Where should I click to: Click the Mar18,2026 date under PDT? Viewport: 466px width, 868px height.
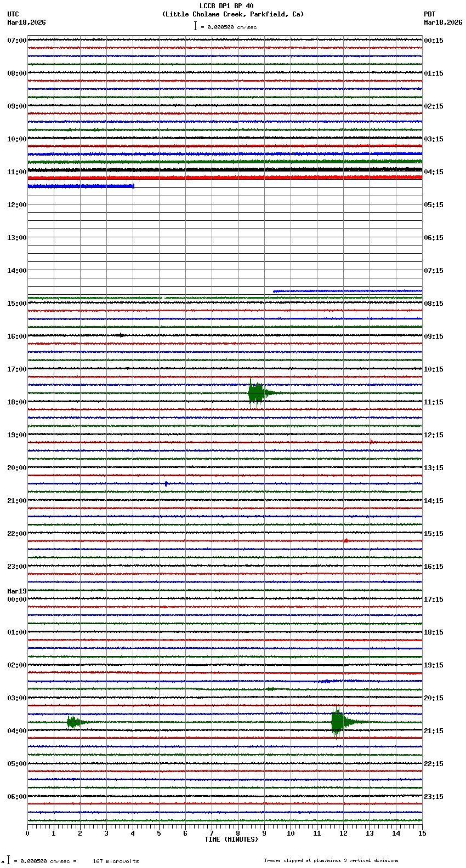click(443, 22)
